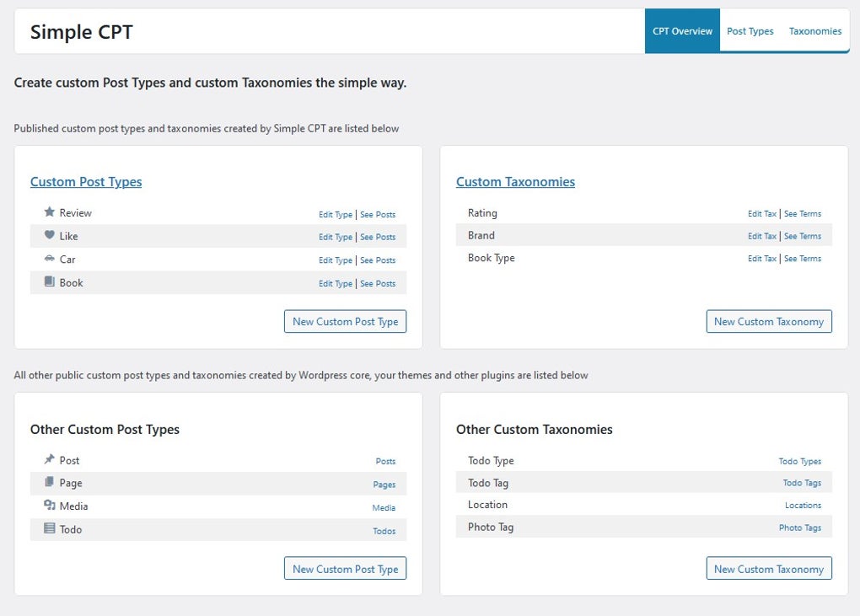This screenshot has width=860, height=616.
Task: Click the media icon beside Media
Action: coord(49,506)
